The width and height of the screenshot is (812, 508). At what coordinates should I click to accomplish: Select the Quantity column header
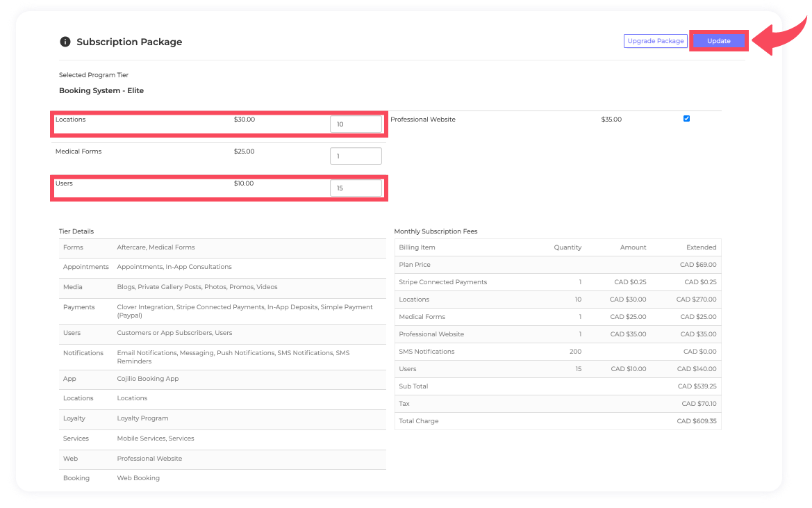click(x=567, y=247)
